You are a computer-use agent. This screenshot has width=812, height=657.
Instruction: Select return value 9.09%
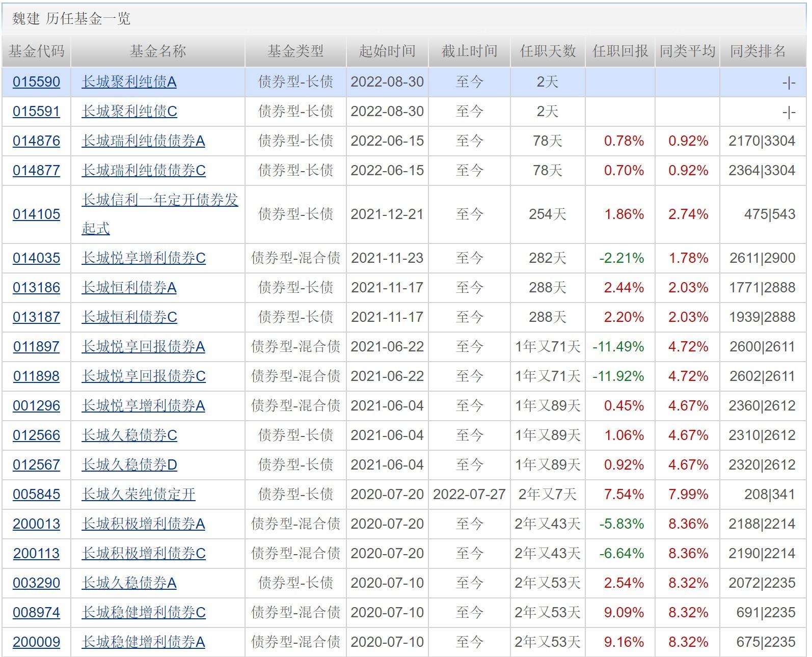coord(624,612)
